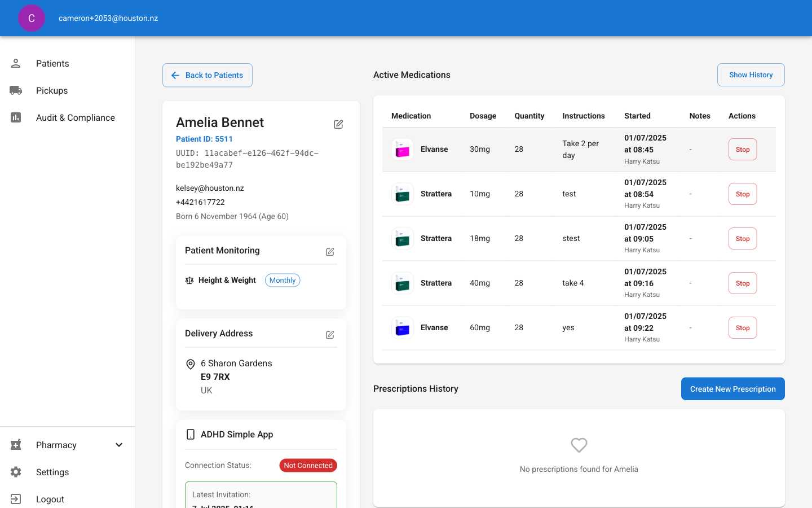This screenshot has width=812, height=508.
Task: Click the 'take 4' instruction text
Action: 573,283
